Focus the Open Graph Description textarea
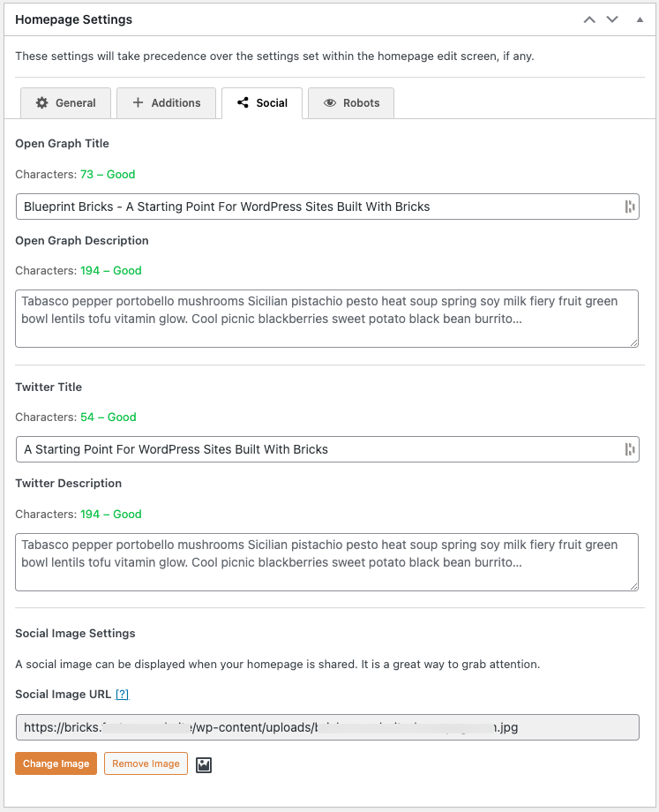This screenshot has width=659, height=812. coord(326,319)
